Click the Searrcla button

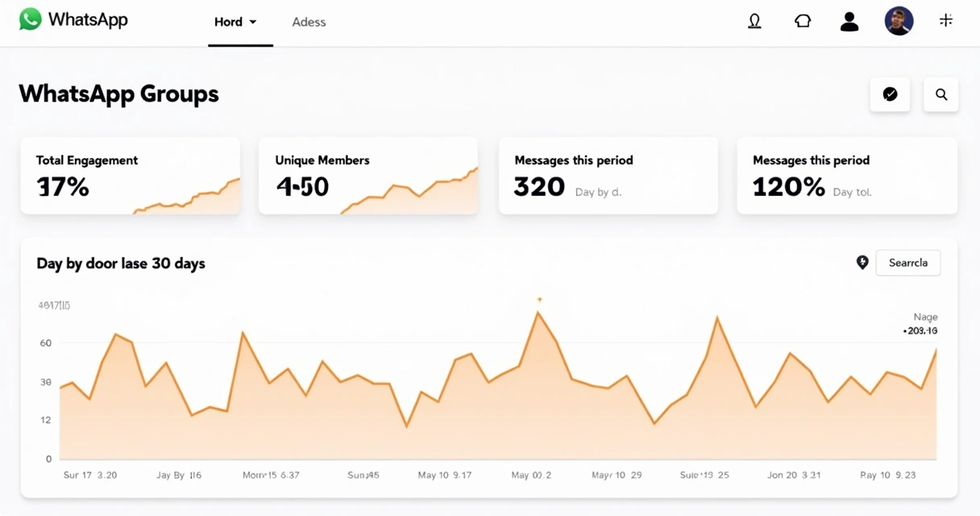(x=908, y=263)
